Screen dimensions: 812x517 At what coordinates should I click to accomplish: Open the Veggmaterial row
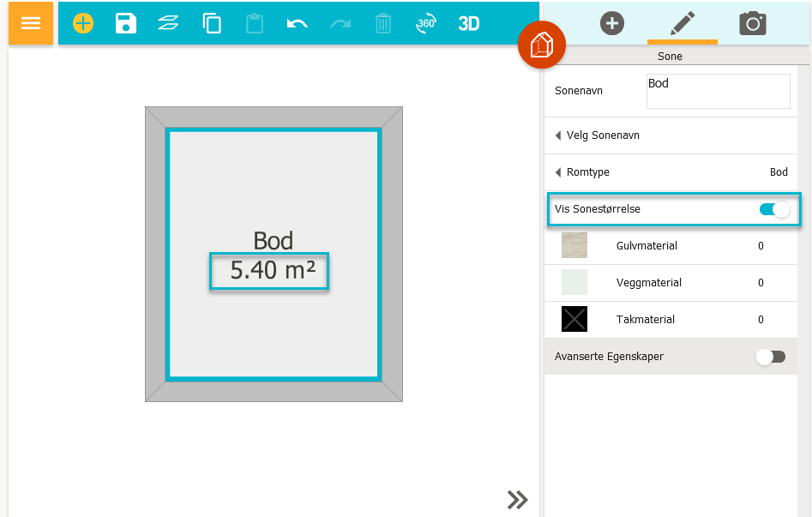pyautogui.click(x=671, y=282)
